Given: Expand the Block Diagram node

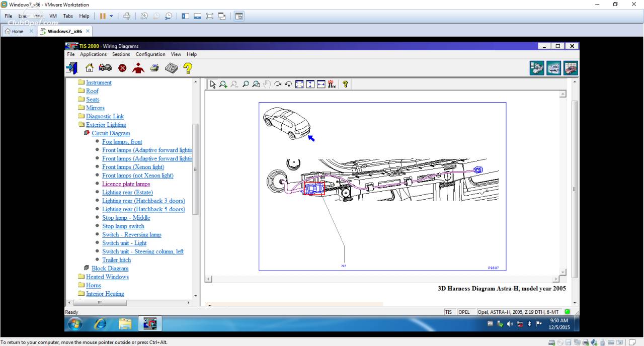Looking at the screenshot, I should (x=87, y=268).
